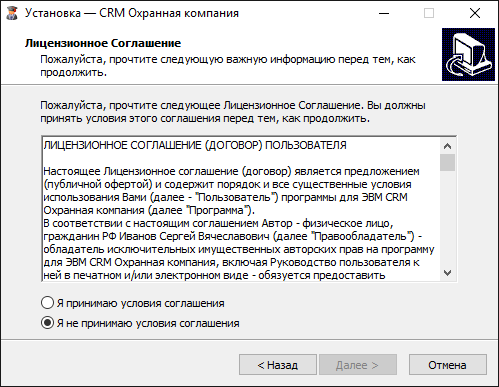Click inside the license agreement text box
The image size is (499, 387).
point(241,209)
